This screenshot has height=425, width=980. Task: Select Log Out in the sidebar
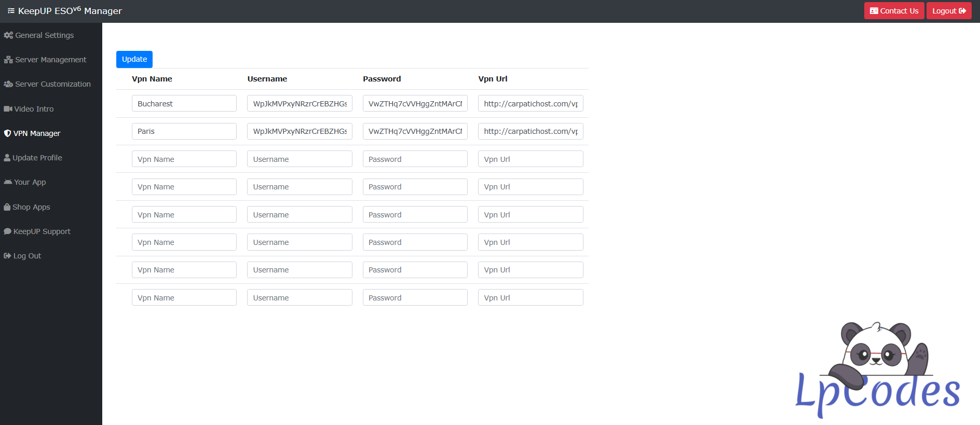click(27, 256)
